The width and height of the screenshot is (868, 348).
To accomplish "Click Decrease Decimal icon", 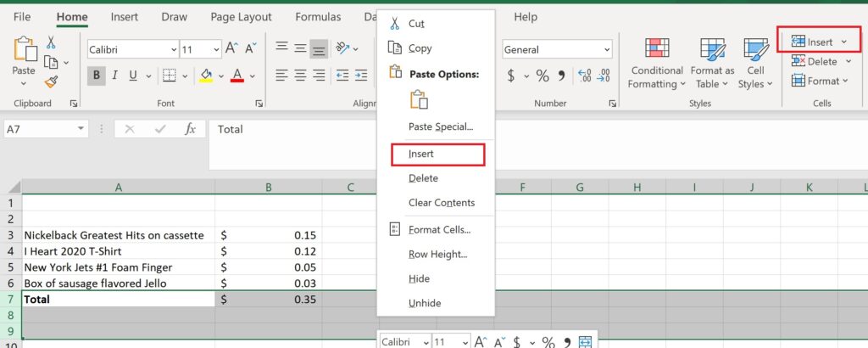I will (x=604, y=76).
